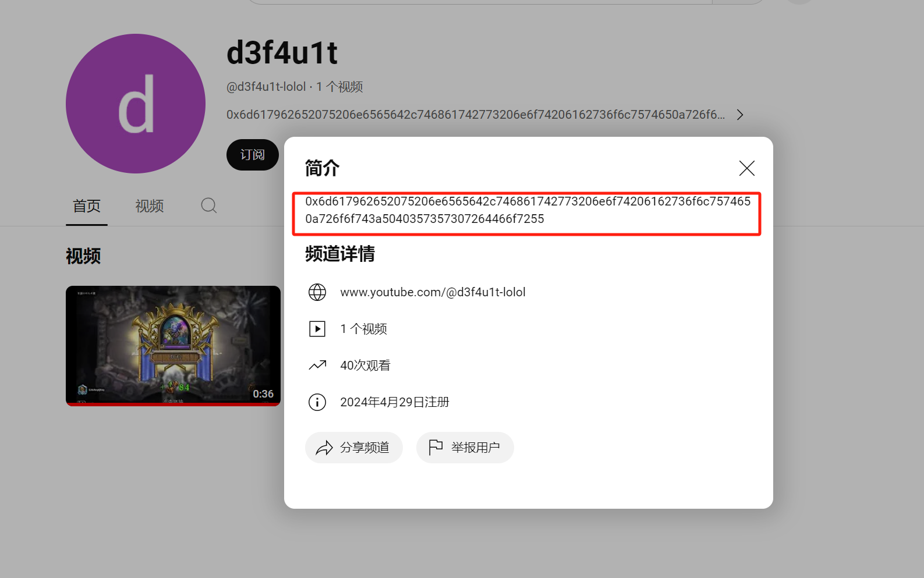The height and width of the screenshot is (578, 924).
Task: Open the channel search magnifier icon
Action: click(x=209, y=205)
